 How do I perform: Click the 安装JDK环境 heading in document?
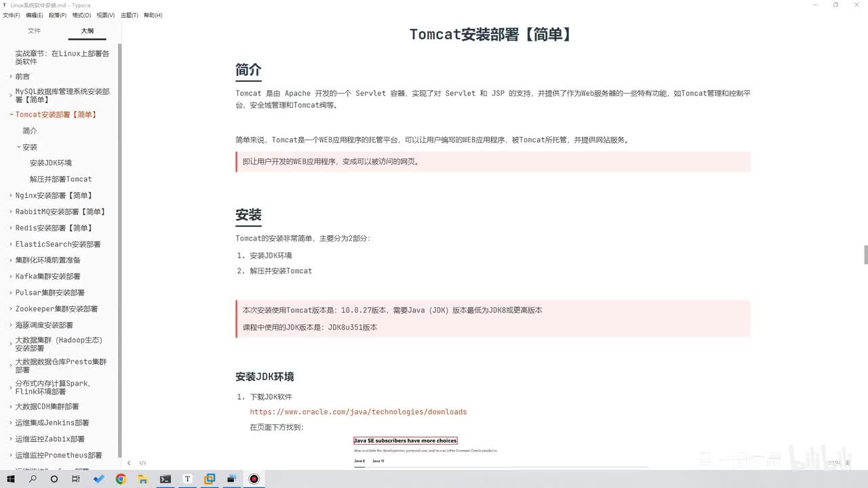click(264, 377)
